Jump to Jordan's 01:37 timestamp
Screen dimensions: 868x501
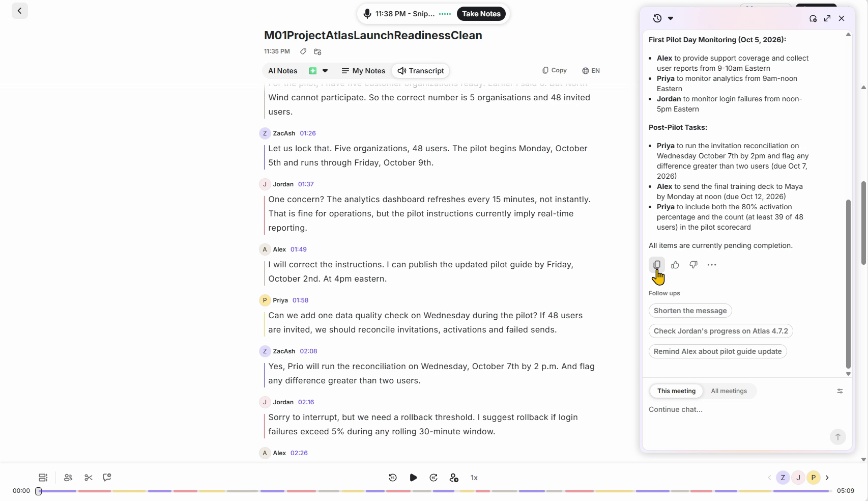point(306,184)
